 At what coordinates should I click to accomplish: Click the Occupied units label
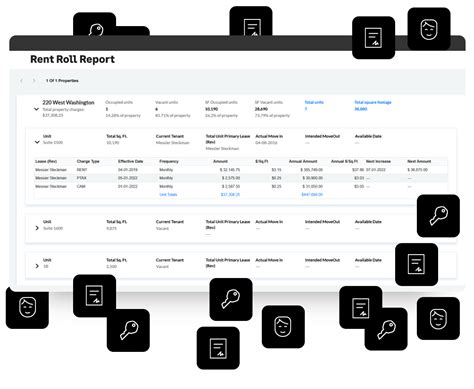[x=119, y=102]
